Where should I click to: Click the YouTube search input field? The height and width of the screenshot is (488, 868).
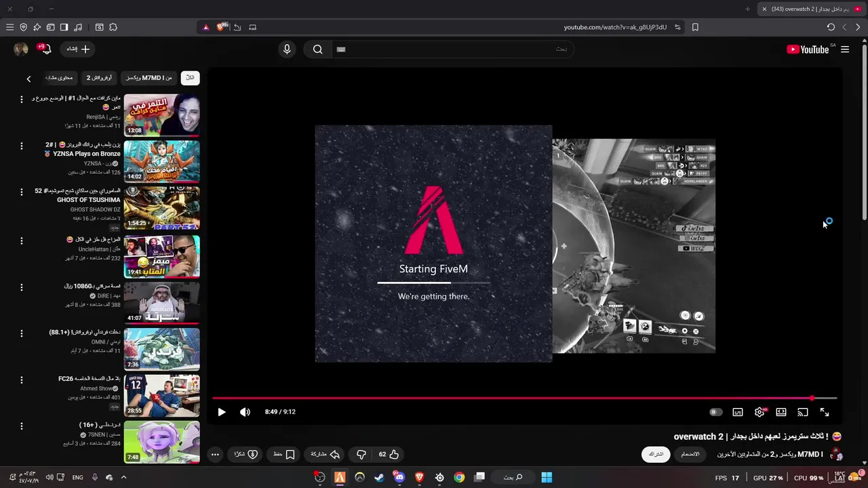click(x=453, y=49)
